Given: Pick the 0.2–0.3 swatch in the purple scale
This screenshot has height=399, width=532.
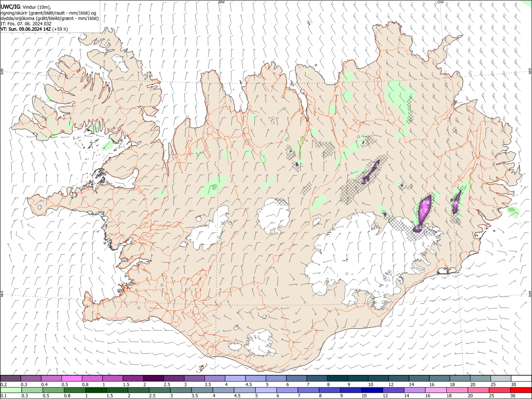Looking at the screenshot, I should pyautogui.click(x=10, y=378).
